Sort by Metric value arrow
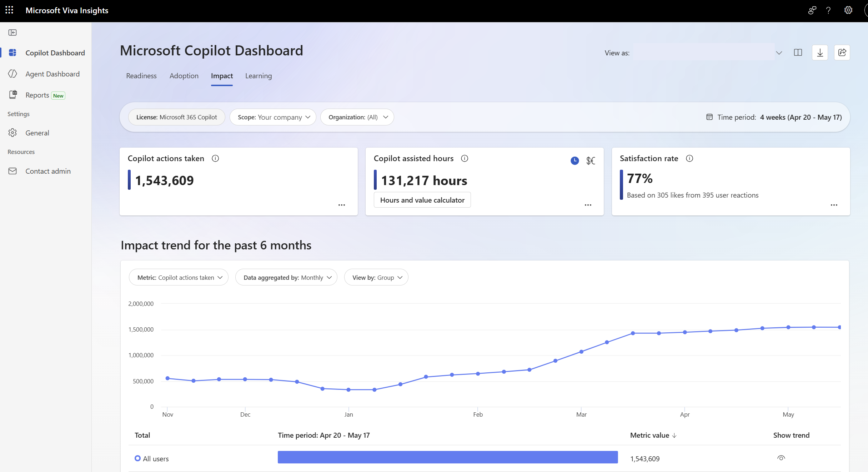Viewport: 868px width, 472px height. 674,436
